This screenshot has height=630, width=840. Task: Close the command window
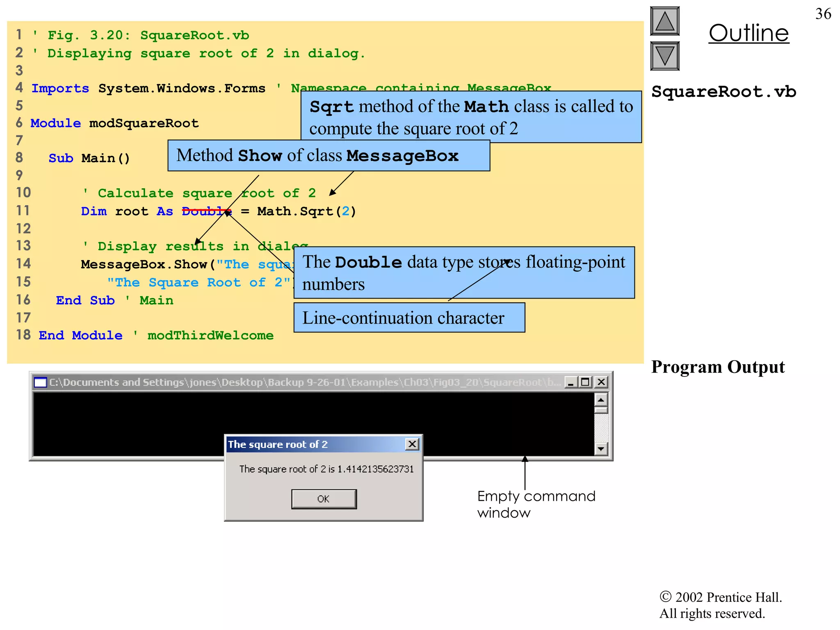point(601,382)
